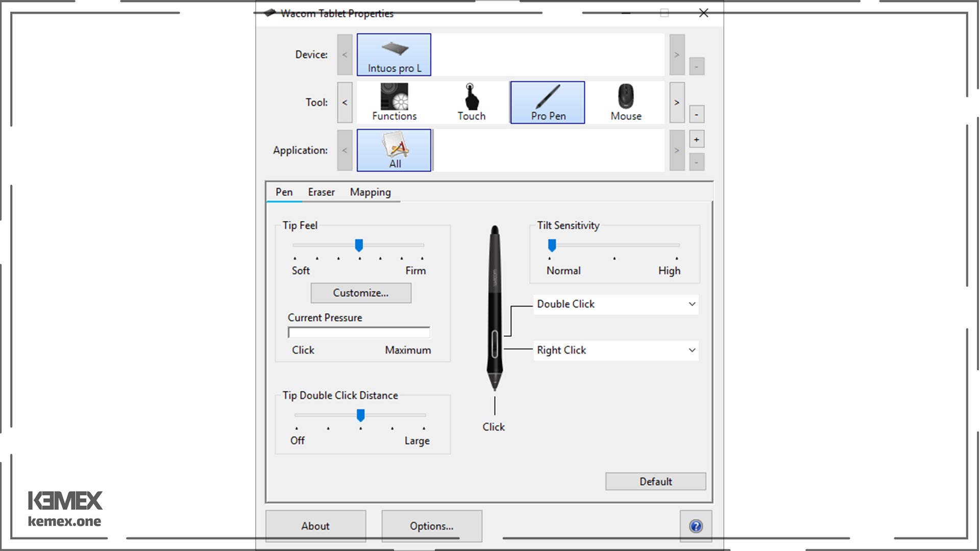Reset settings with the Default button
The width and height of the screenshot is (980, 551).
pos(656,482)
